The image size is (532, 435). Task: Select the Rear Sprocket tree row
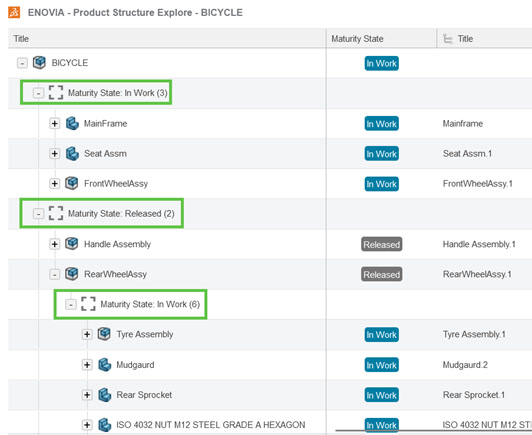click(144, 395)
